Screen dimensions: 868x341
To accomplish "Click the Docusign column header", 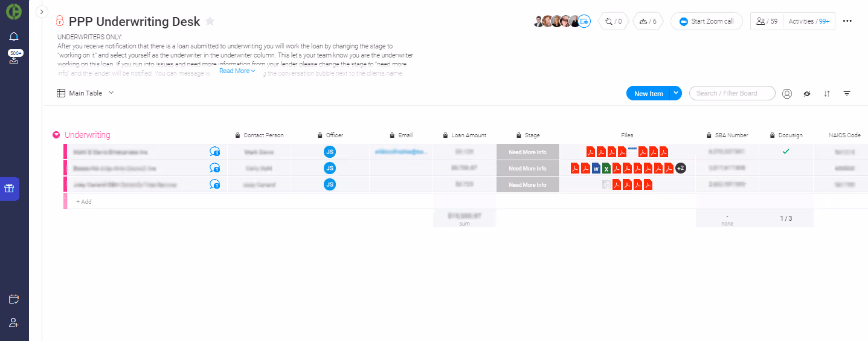I will [790, 135].
